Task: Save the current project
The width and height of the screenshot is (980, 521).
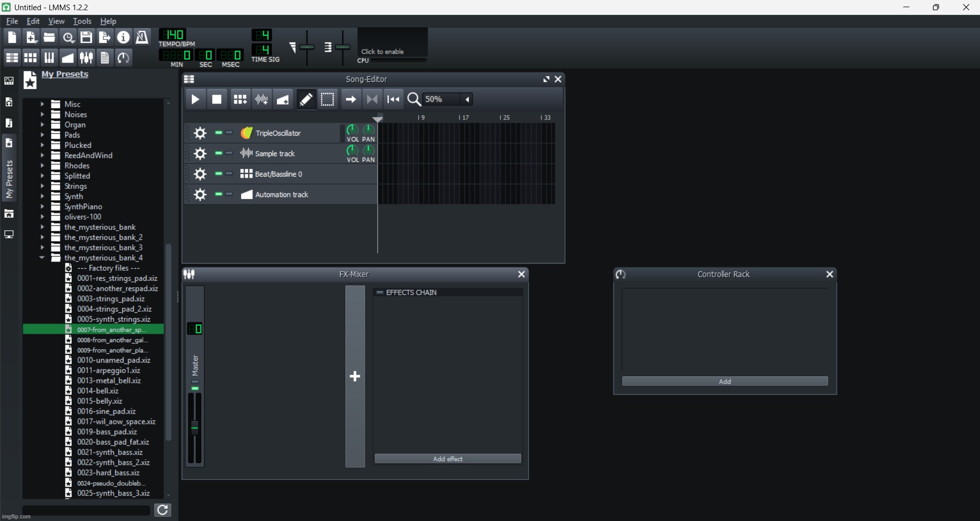Action: pos(86,37)
